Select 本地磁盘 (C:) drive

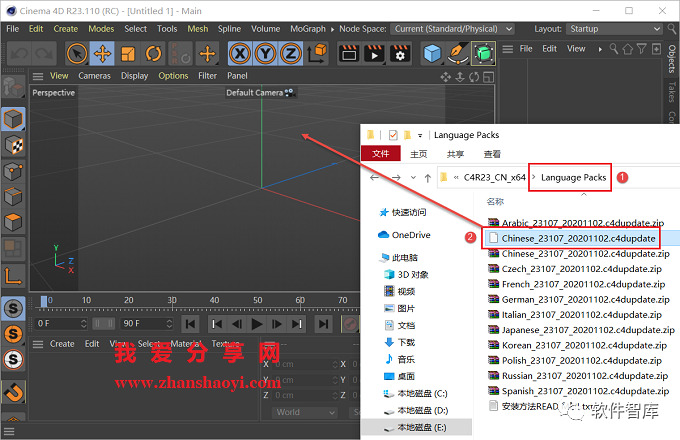point(415,394)
